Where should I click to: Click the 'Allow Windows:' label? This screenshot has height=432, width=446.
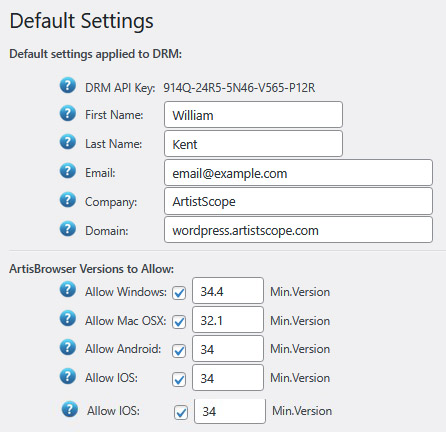(x=126, y=292)
